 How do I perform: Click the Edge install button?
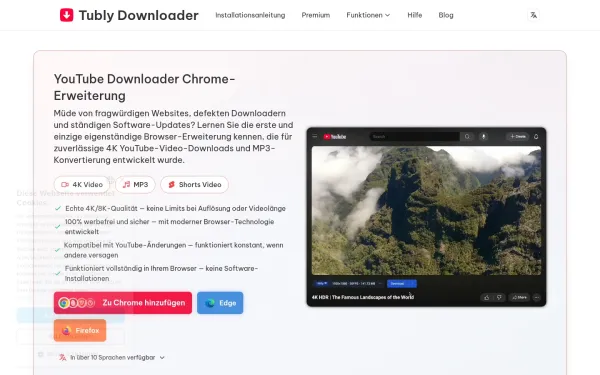click(x=220, y=303)
